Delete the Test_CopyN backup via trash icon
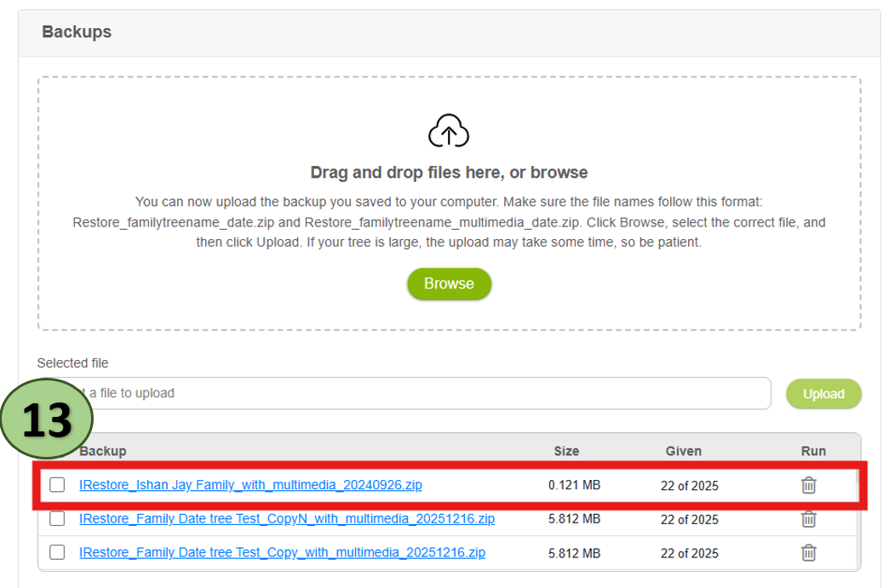Screen dimensions: 883x588 click(808, 518)
